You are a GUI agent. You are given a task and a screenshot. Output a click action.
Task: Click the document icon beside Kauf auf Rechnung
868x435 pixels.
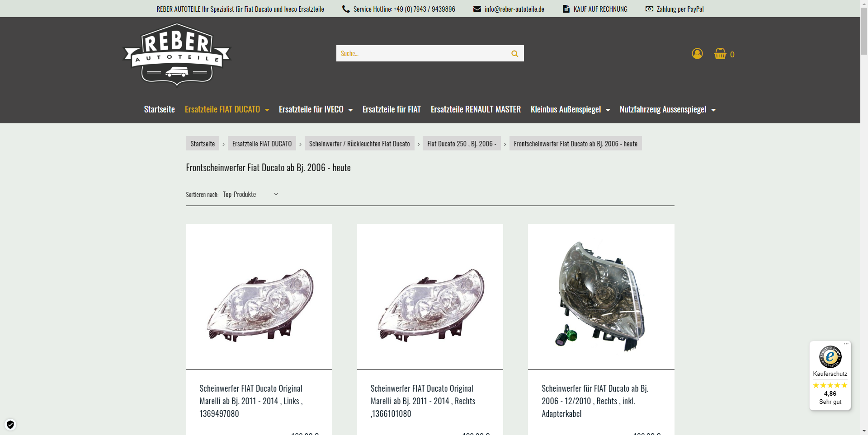click(566, 9)
